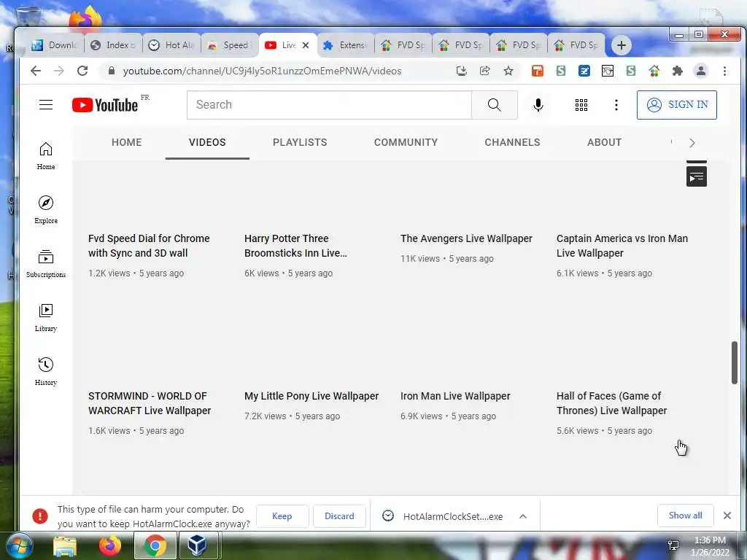Open Iron Man Live Wallpaper video

pyautogui.click(x=455, y=396)
